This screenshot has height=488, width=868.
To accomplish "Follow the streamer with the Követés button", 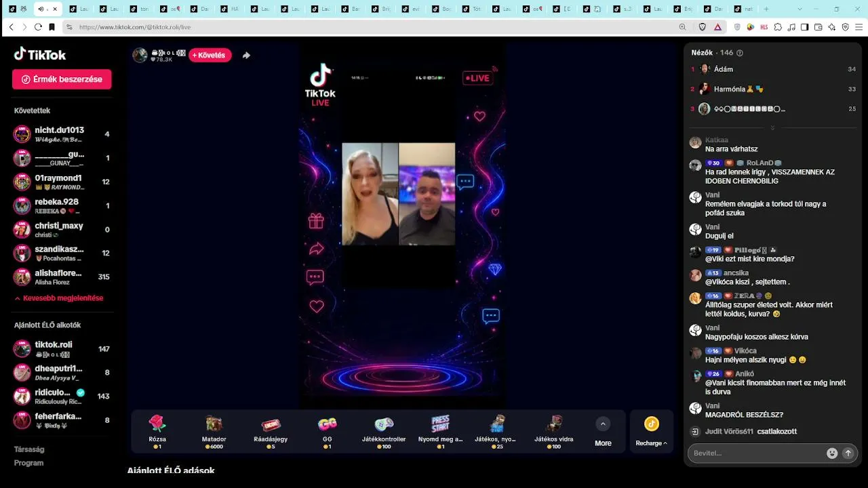I will pos(210,55).
